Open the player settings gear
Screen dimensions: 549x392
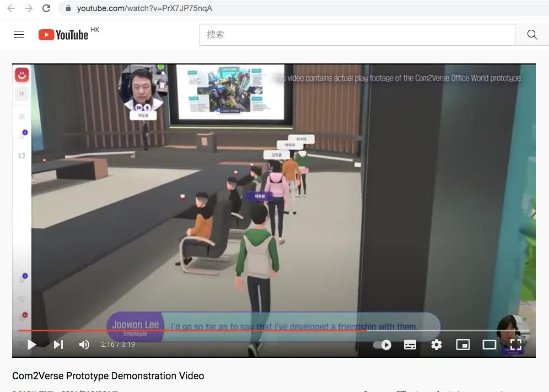[x=436, y=345]
